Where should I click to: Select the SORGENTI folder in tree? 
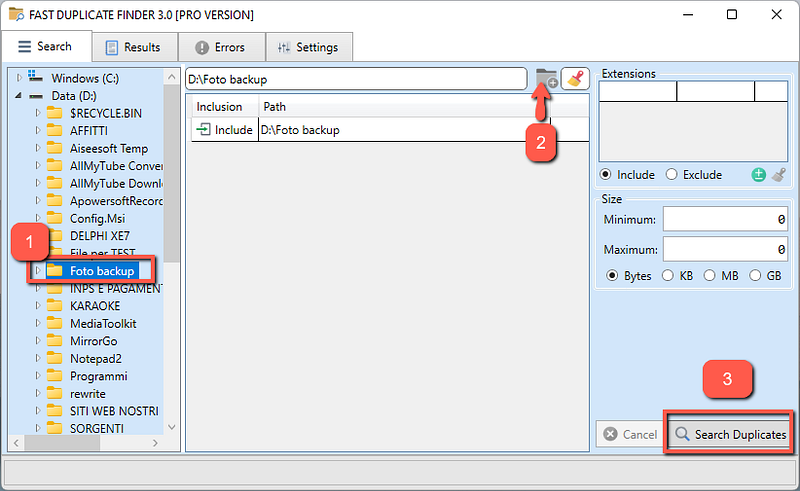tap(97, 428)
